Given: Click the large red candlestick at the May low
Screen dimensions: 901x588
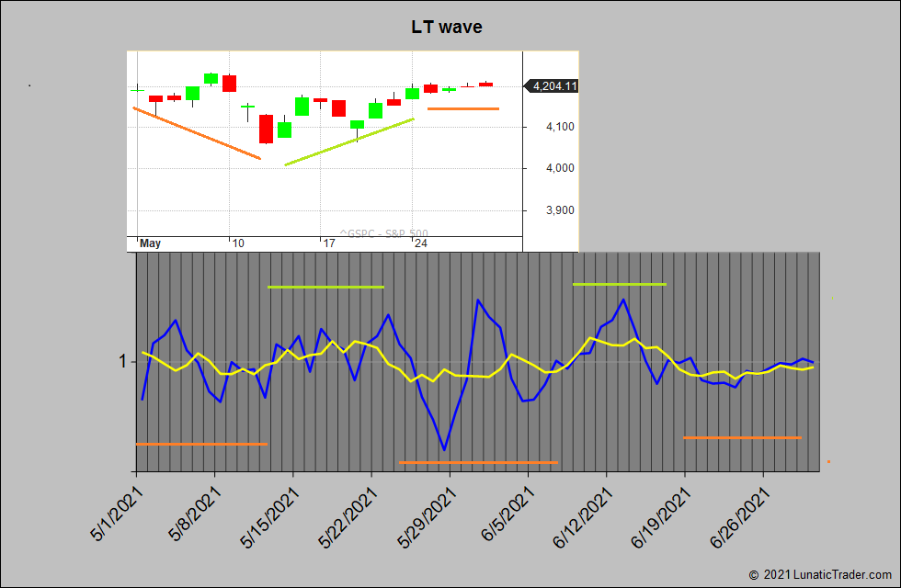Looking at the screenshot, I should click(266, 129).
